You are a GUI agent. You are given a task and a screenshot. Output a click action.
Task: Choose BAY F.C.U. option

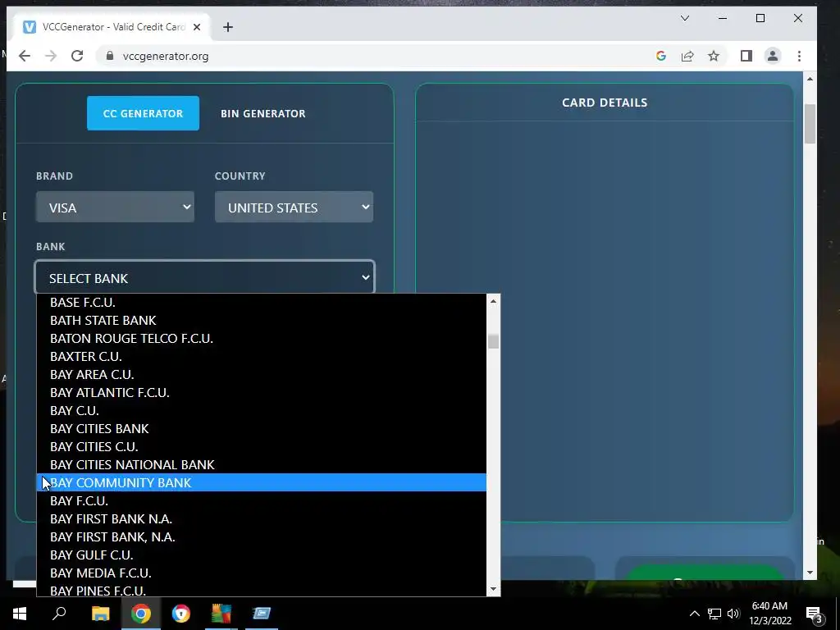(x=262, y=501)
